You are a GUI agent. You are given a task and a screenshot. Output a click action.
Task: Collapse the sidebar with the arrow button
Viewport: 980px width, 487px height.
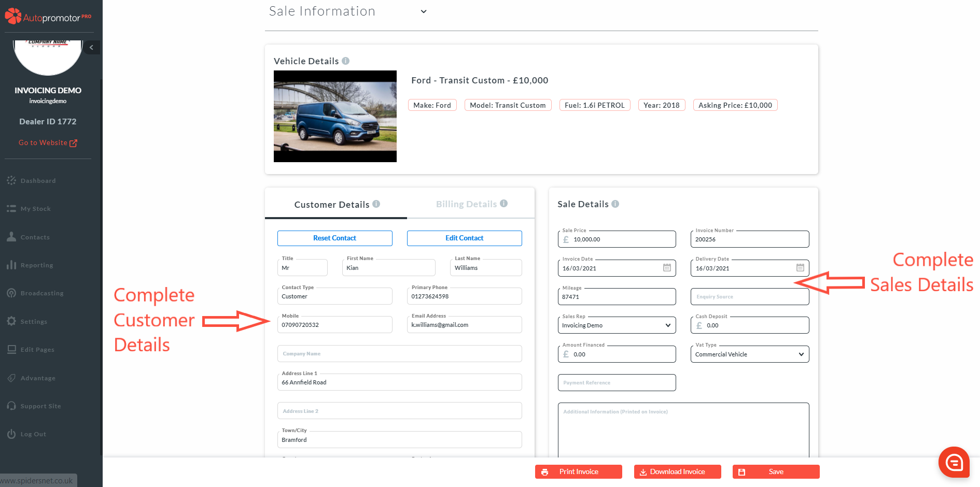92,48
